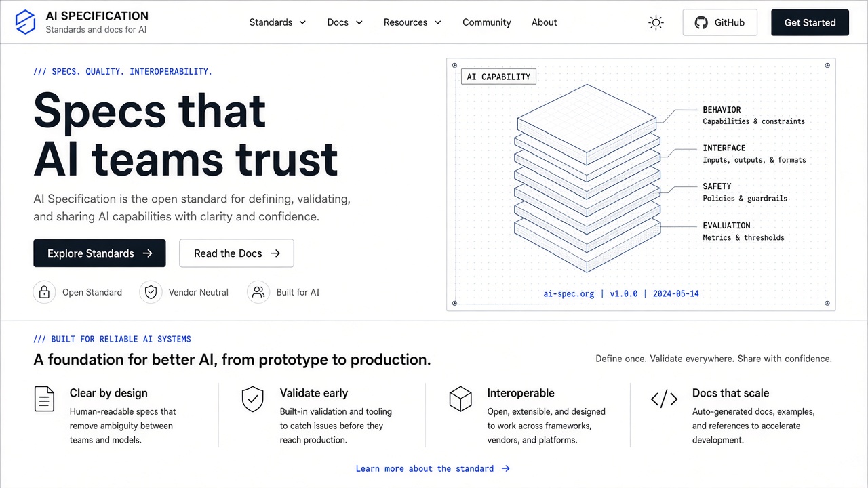Image resolution: width=868 pixels, height=488 pixels.
Task: Click the ai-spec.org version footer text
Action: coord(621,293)
